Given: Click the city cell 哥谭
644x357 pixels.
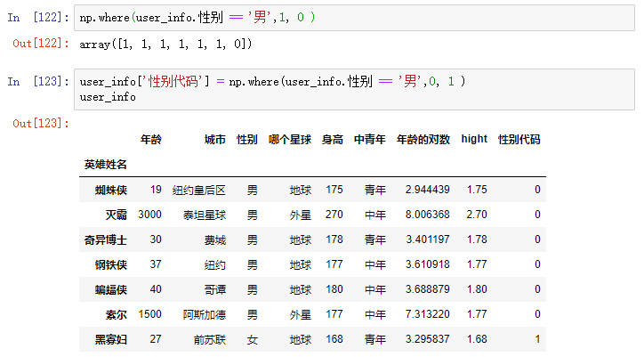Looking at the screenshot, I should click(214, 289).
